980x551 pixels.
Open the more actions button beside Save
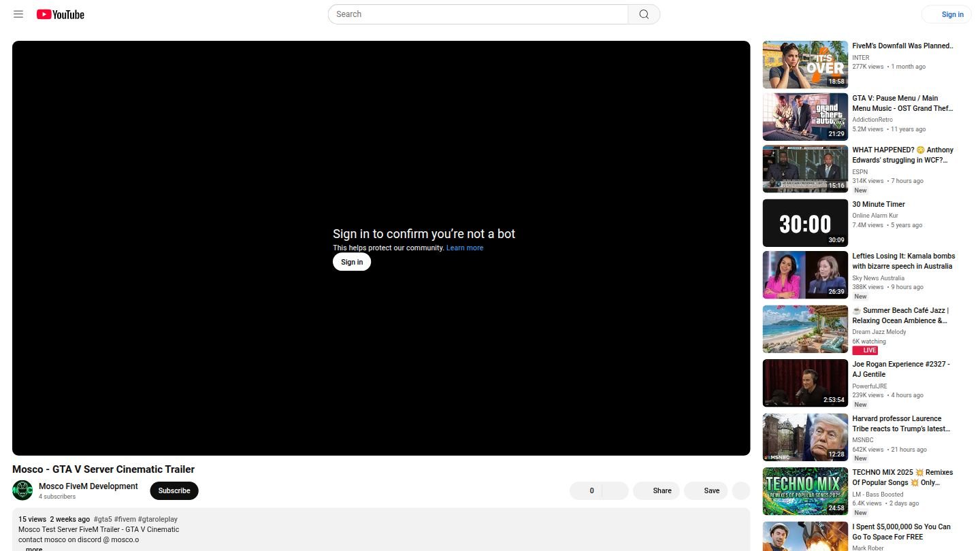(741, 490)
